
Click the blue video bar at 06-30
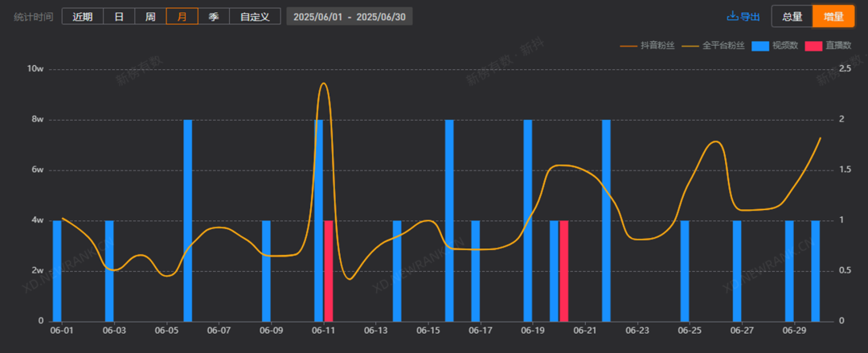click(816, 271)
